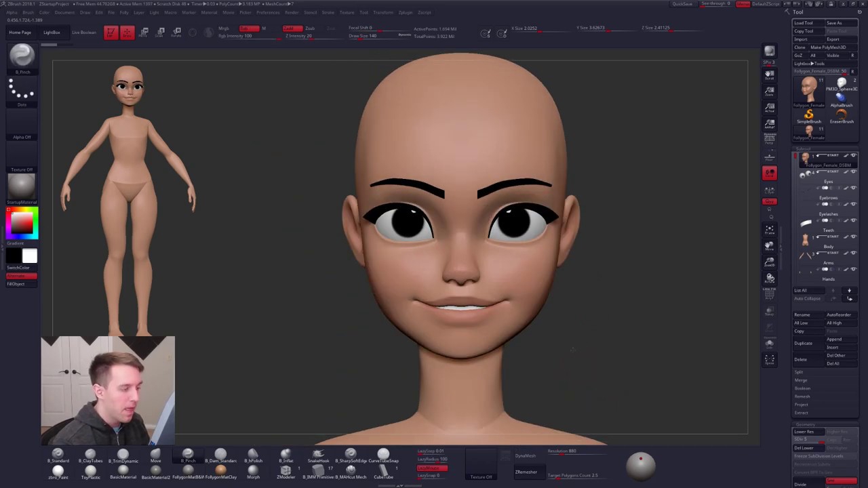
Task: Activate the Draw mode button
Action: point(127,33)
